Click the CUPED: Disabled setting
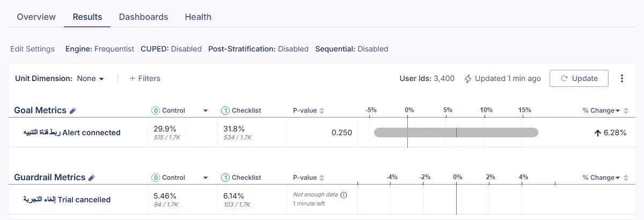The image size is (644, 220). 171,49
